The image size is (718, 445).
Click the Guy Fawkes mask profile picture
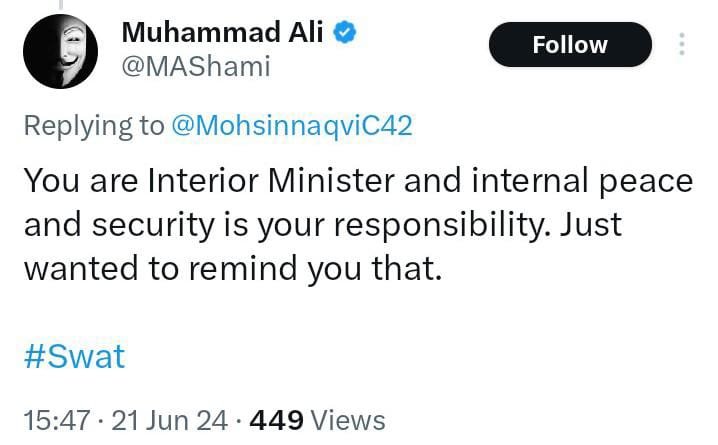(60, 58)
